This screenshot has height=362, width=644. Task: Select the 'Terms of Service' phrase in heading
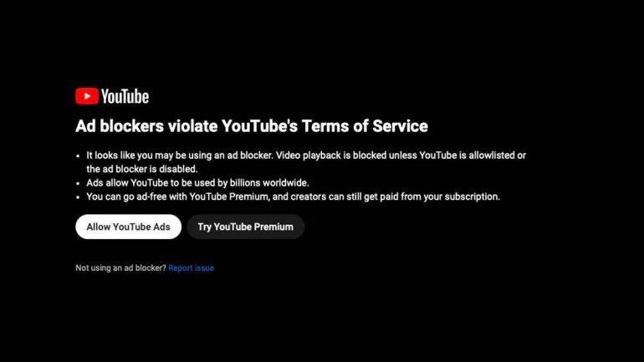pos(365,126)
